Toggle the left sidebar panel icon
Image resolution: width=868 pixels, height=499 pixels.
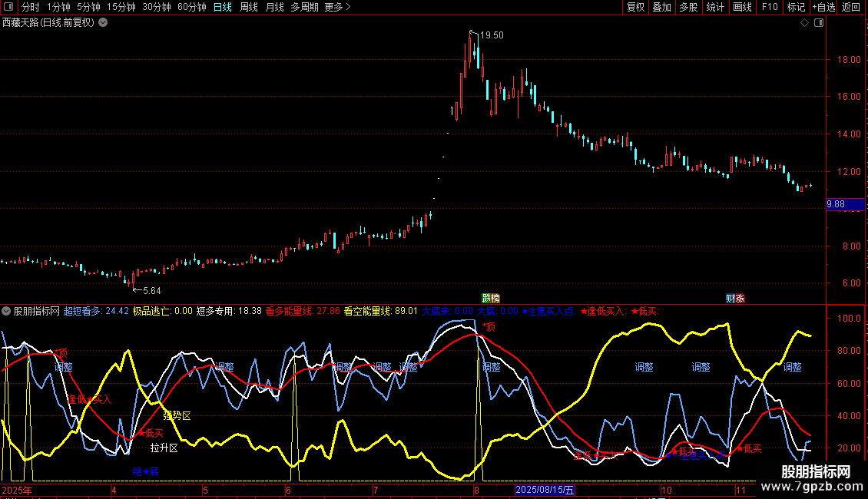coord(8,7)
